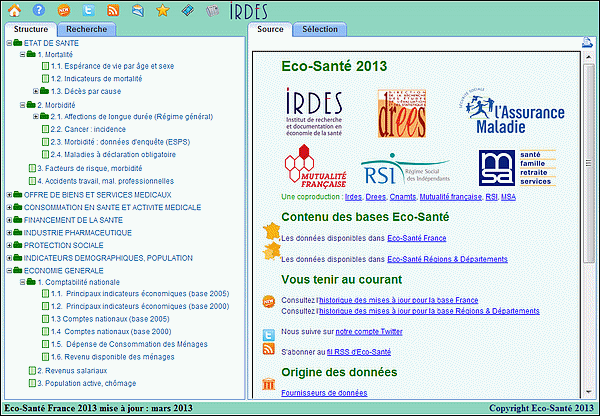Expand 2.1. Affections de longue durée node
Screen dimensions: 600x416
tap(36, 116)
